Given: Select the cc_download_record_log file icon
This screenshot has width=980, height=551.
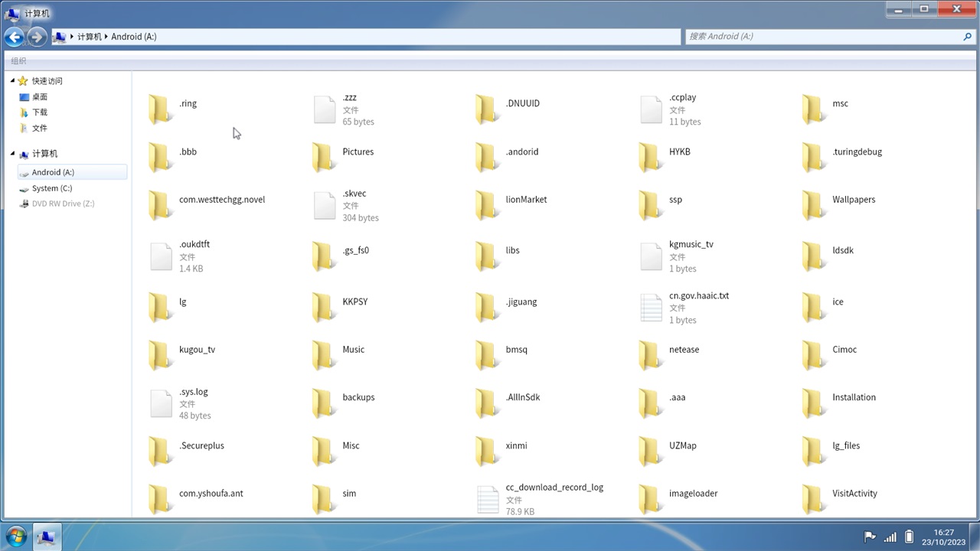Looking at the screenshot, I should click(x=488, y=500).
